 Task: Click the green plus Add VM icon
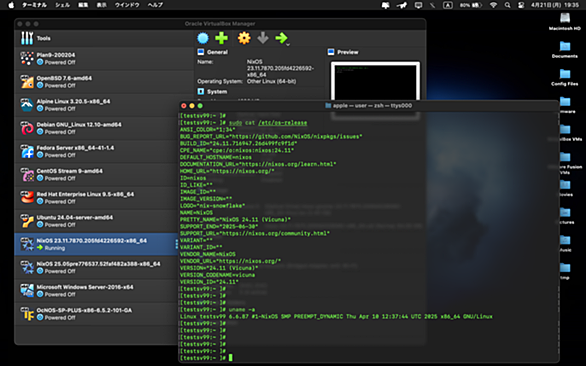point(221,38)
